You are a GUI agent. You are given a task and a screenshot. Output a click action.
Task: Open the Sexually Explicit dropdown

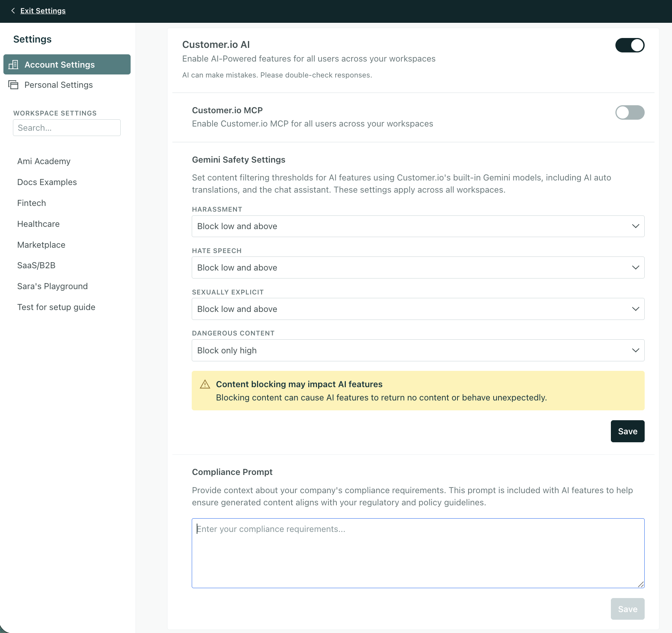(x=417, y=309)
